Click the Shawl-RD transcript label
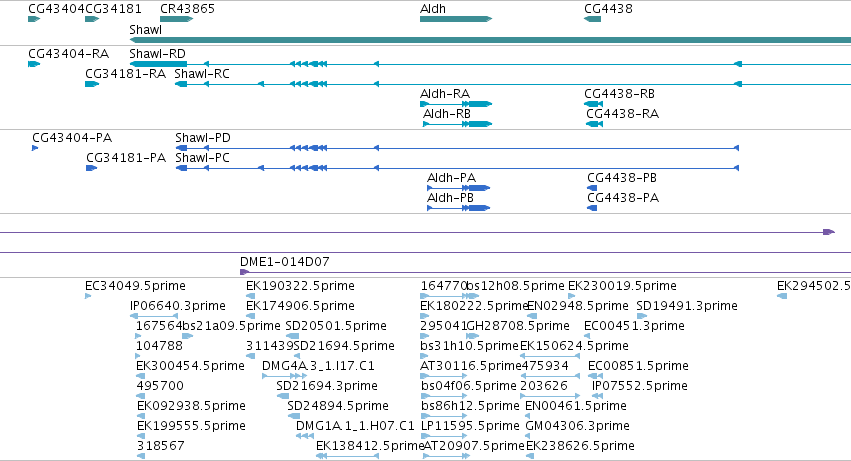Image resolution: width=851 pixels, height=461 pixels. [157, 54]
